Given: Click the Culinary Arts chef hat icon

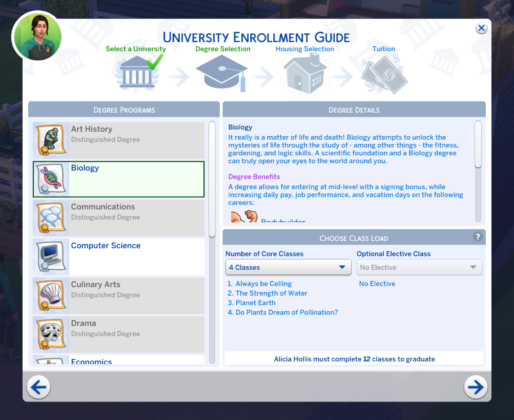Looking at the screenshot, I should click(51, 296).
